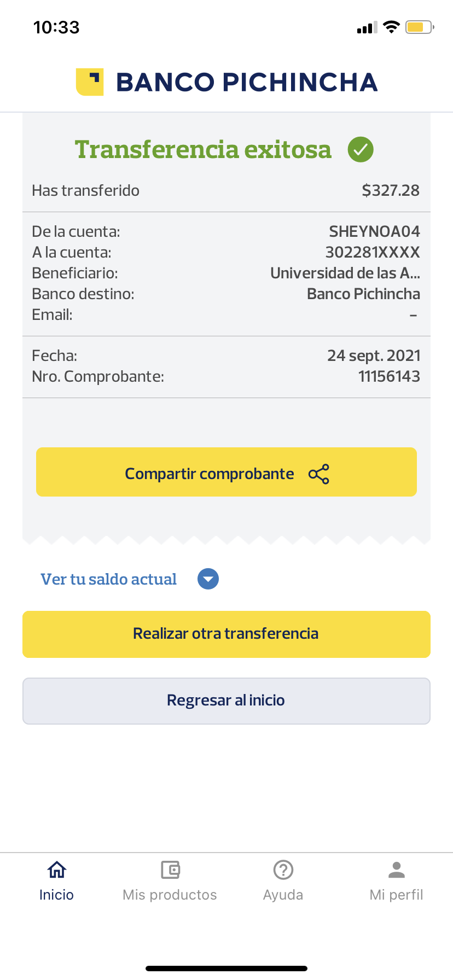453x980 pixels.
Task: Tap the Inicio home icon
Action: [x=56, y=870]
